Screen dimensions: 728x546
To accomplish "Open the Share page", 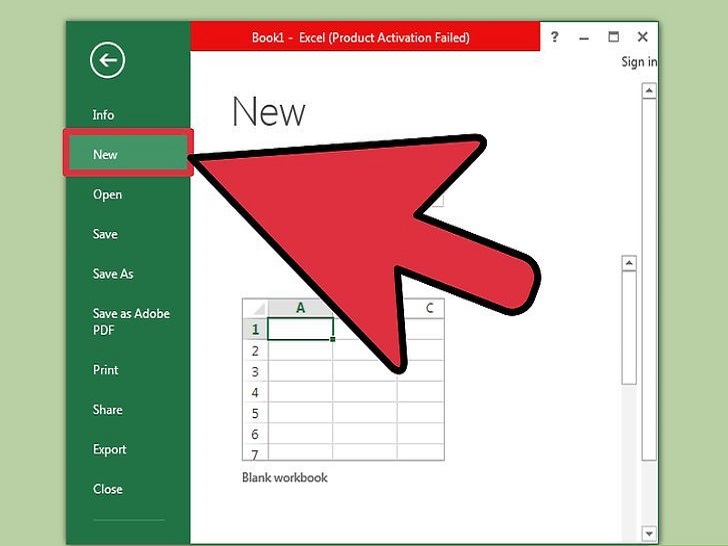I will (108, 410).
